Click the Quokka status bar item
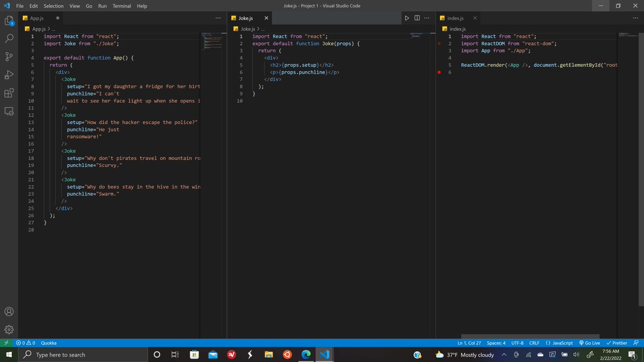 tap(48, 343)
